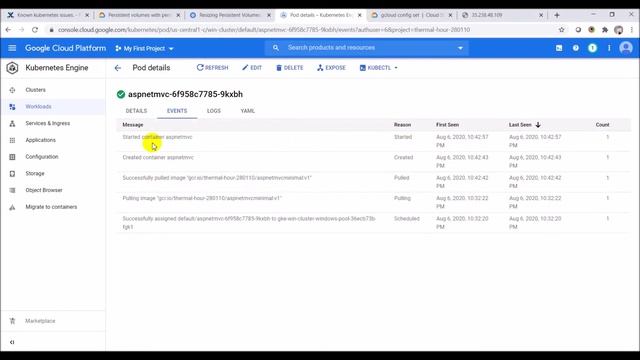This screenshot has height=360, width=640.
Task: Open the Google account avatar
Action: point(626,48)
